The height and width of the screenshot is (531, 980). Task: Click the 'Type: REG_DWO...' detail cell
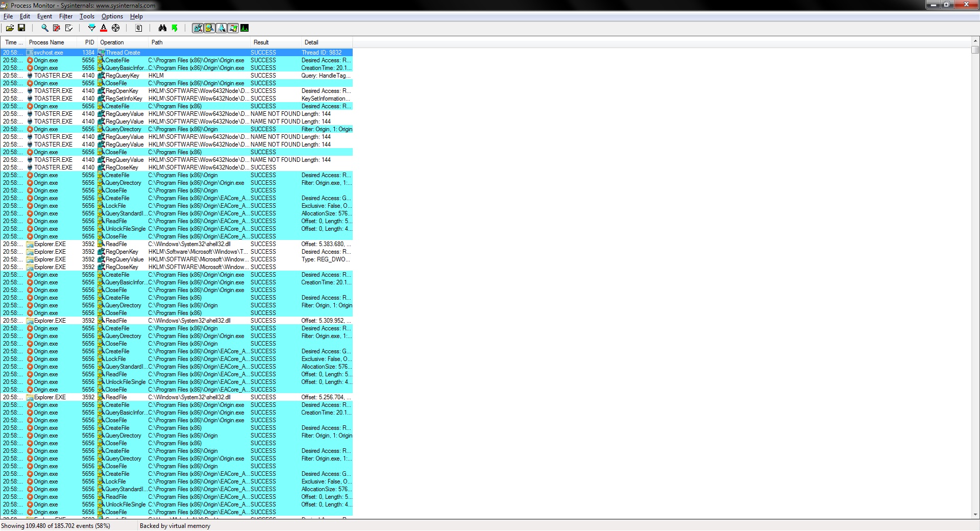[x=327, y=259]
